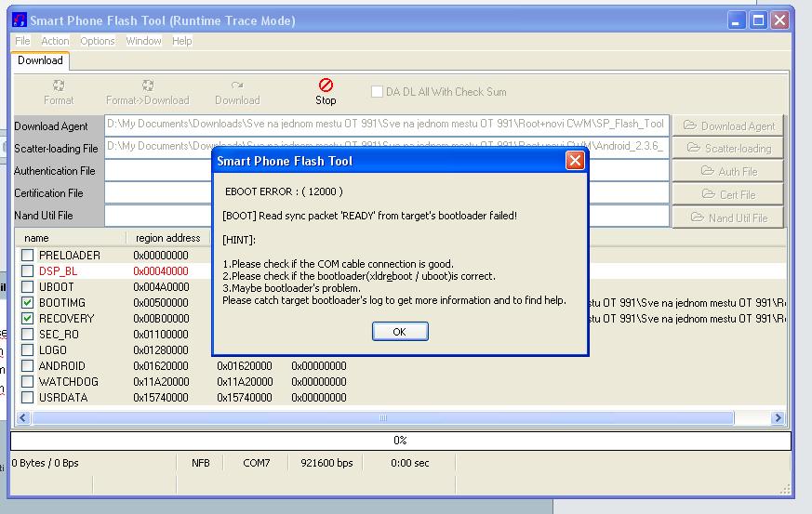Click the Auth File button
Image resolution: width=812 pixels, height=514 pixels.
(727, 171)
